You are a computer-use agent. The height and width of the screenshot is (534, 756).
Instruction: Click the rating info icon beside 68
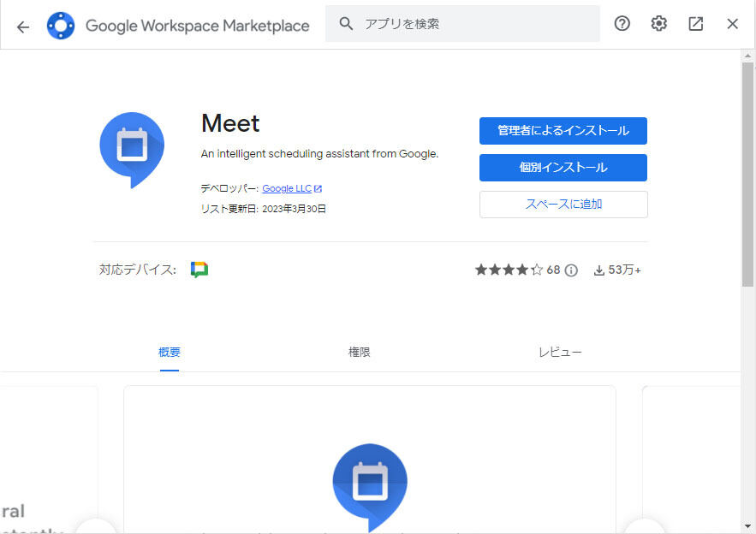pos(571,270)
